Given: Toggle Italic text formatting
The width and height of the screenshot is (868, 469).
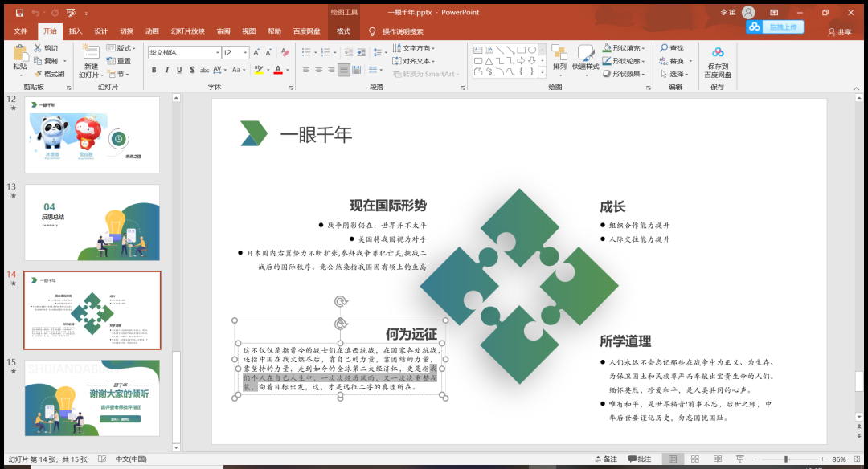Looking at the screenshot, I should pos(167,71).
